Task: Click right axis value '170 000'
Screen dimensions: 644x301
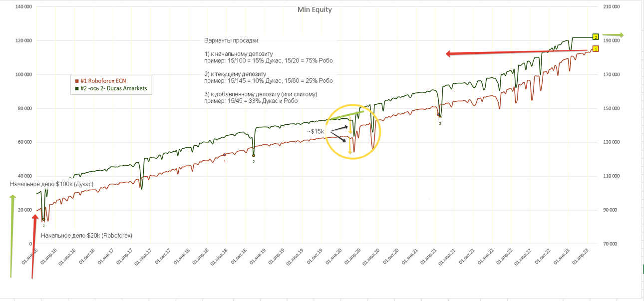Action: click(x=612, y=74)
